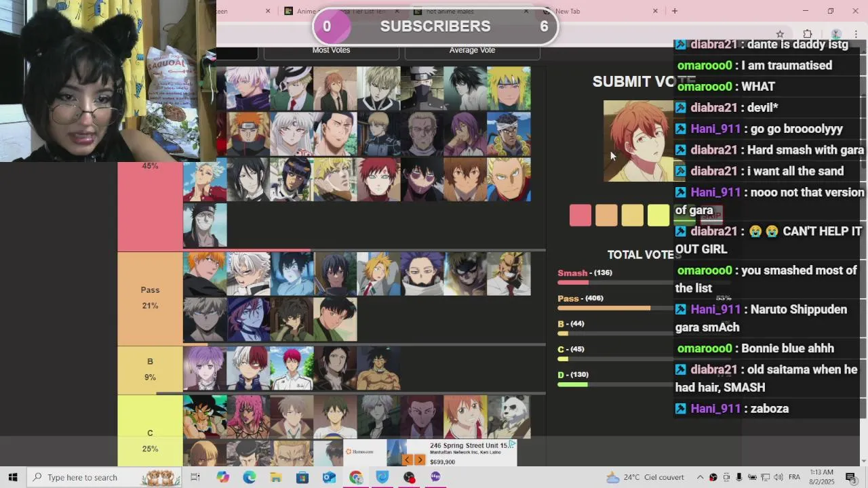Screen dimensions: 868x488
Task: Open the weather widget showing 24°C
Action: pyautogui.click(x=646, y=477)
